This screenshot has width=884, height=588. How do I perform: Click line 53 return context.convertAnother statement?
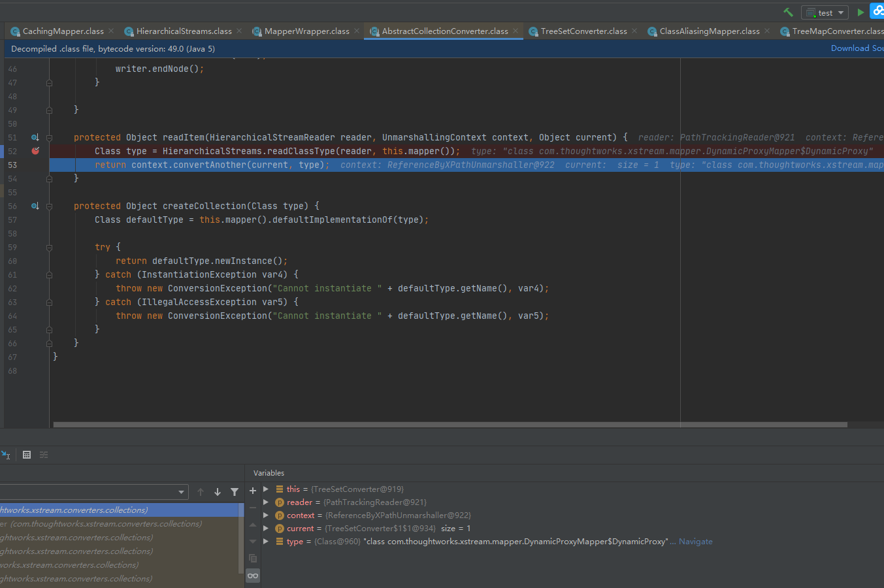point(212,165)
